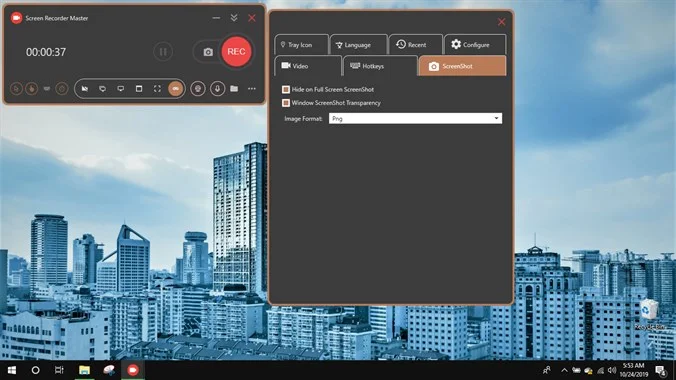Pause the recording
The width and height of the screenshot is (676, 380).
pos(163,52)
